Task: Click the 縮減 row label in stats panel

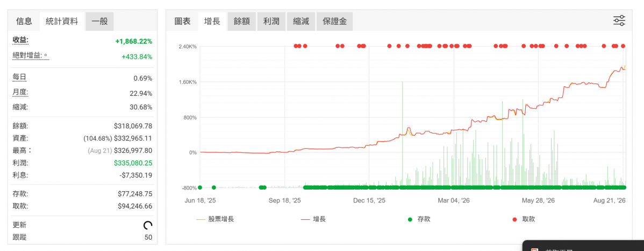Action: click(20, 107)
